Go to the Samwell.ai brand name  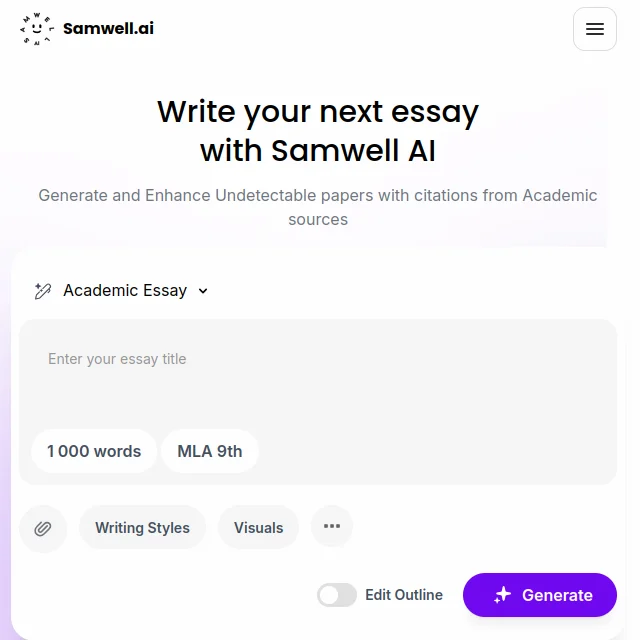click(108, 29)
